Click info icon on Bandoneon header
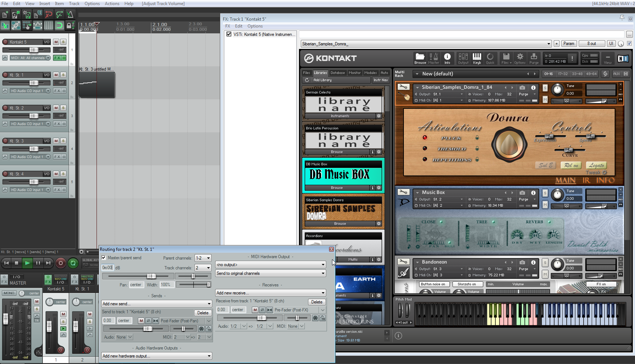 [x=533, y=262]
